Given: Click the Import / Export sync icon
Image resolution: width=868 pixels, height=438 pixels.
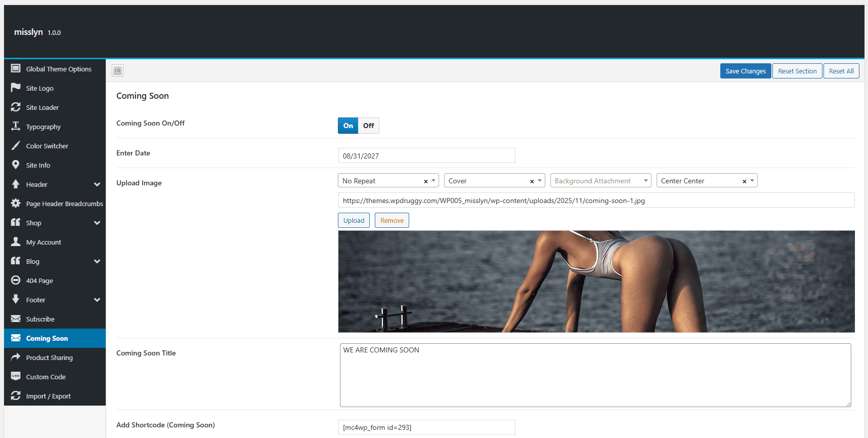Looking at the screenshot, I should (x=16, y=395).
